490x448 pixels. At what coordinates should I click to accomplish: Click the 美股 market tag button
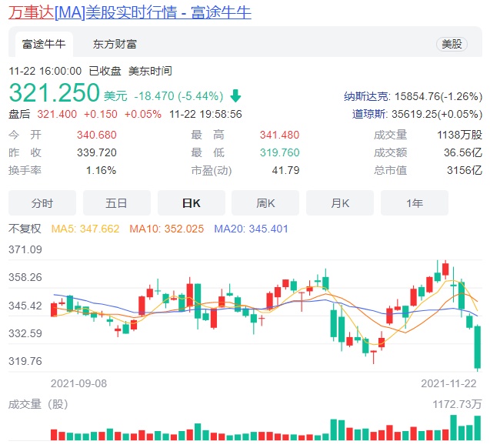(452, 44)
